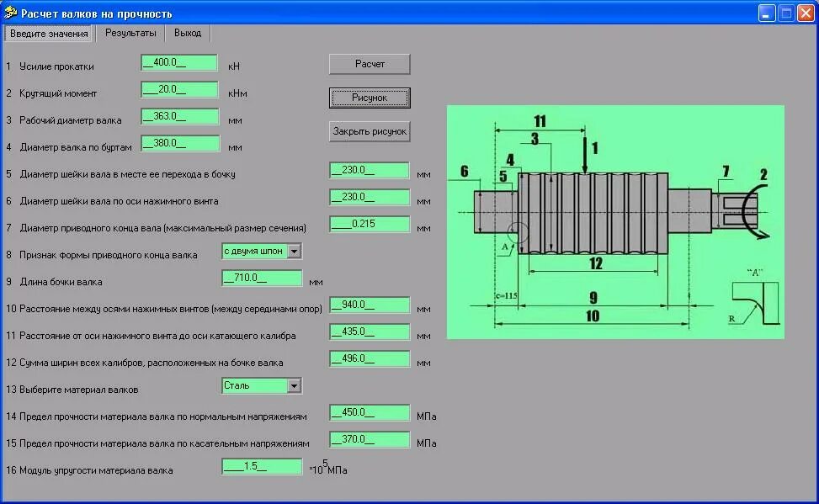Focus the distance field with value 435.0
Viewport: 819px width, 504px height.
(370, 332)
